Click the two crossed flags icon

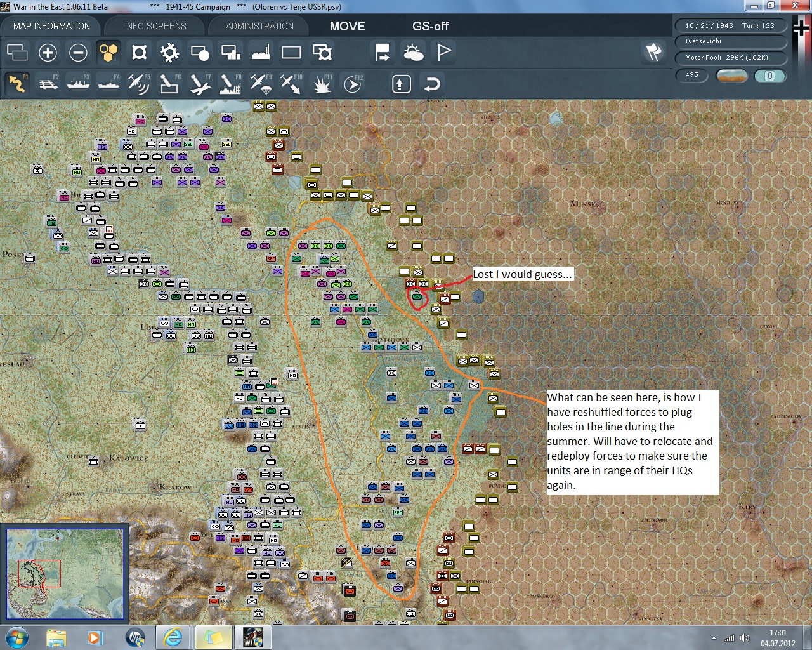click(653, 52)
